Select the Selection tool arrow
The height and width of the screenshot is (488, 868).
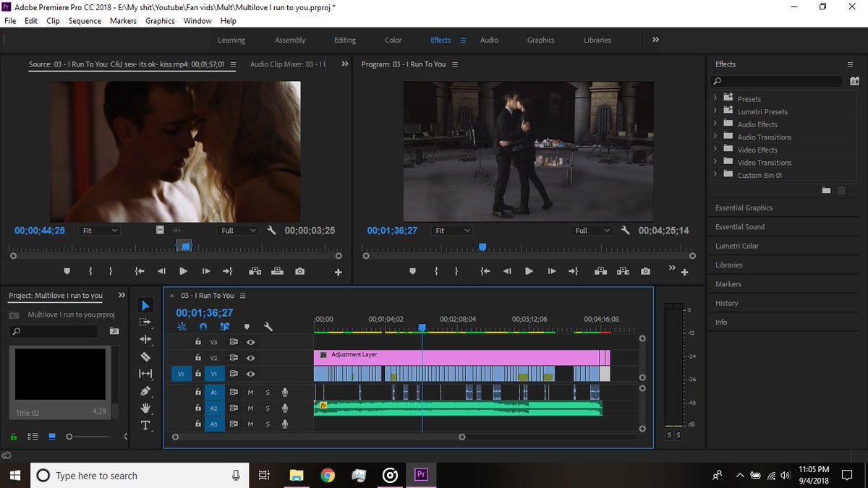pos(145,305)
